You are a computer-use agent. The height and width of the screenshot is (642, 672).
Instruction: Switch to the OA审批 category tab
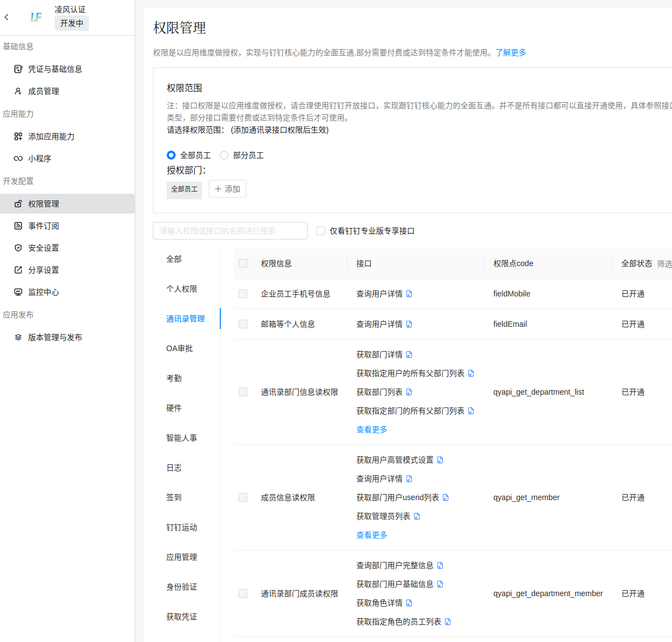coord(179,348)
